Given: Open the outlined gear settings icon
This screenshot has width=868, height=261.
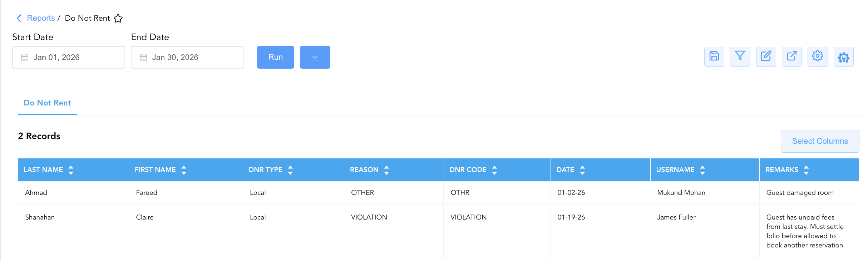Looking at the screenshot, I should pyautogui.click(x=818, y=56).
